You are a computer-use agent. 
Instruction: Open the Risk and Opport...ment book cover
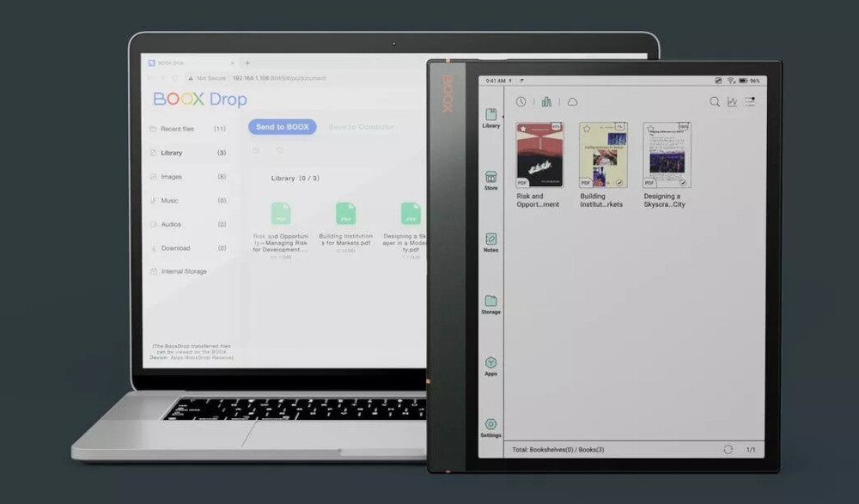(x=539, y=155)
